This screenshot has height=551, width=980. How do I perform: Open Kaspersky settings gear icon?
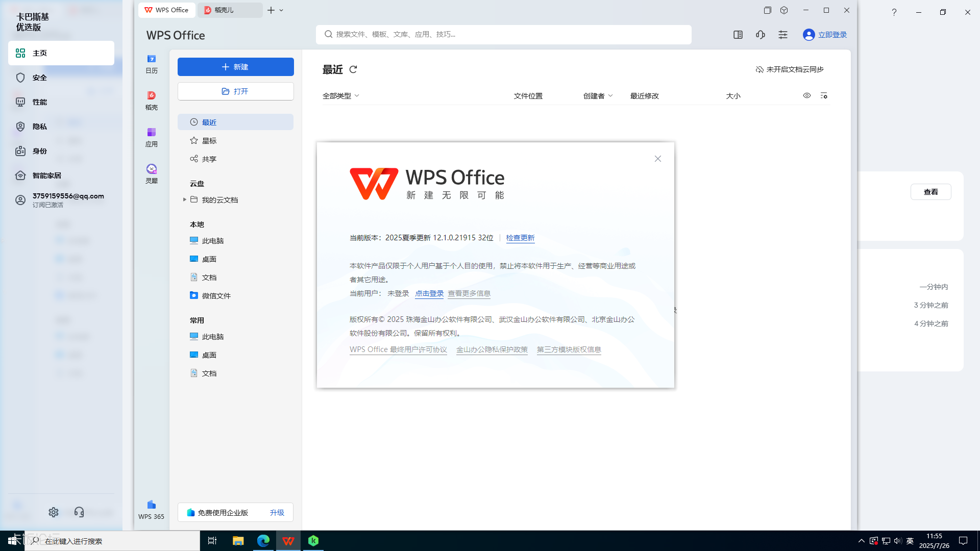(54, 512)
